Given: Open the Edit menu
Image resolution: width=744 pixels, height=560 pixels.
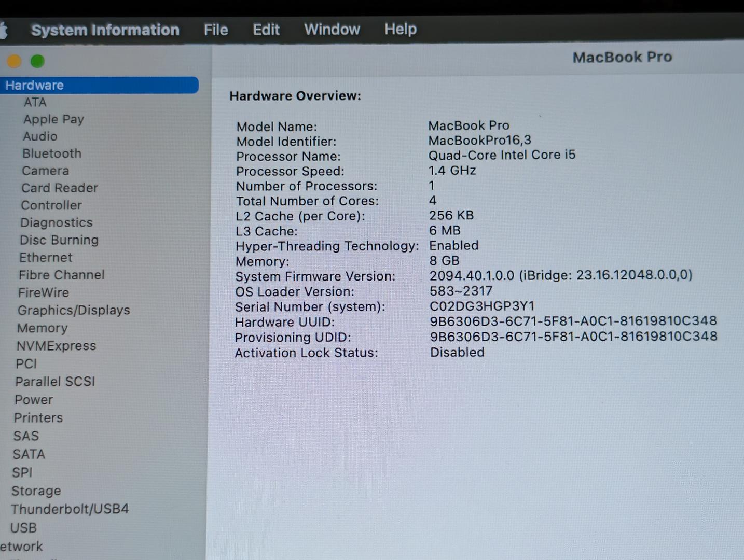Looking at the screenshot, I should click(266, 30).
